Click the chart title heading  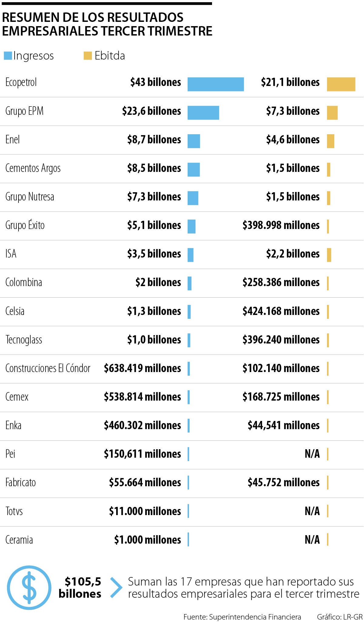[107, 24]
